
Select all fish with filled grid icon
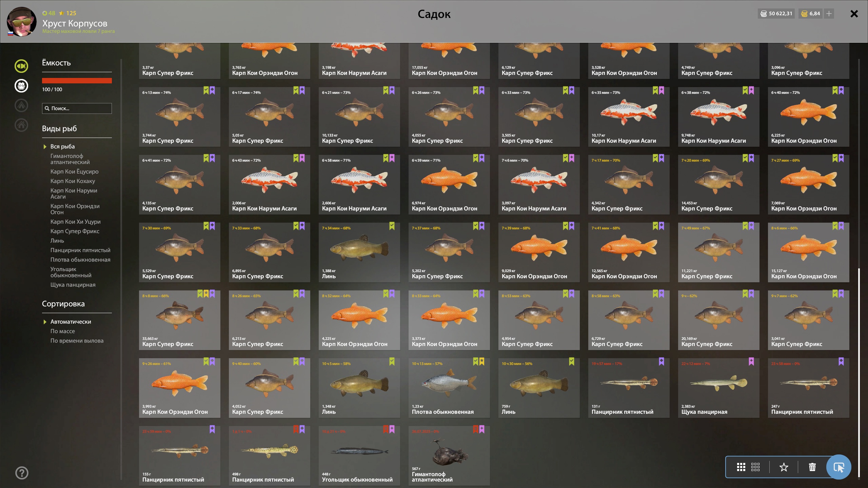pyautogui.click(x=741, y=467)
